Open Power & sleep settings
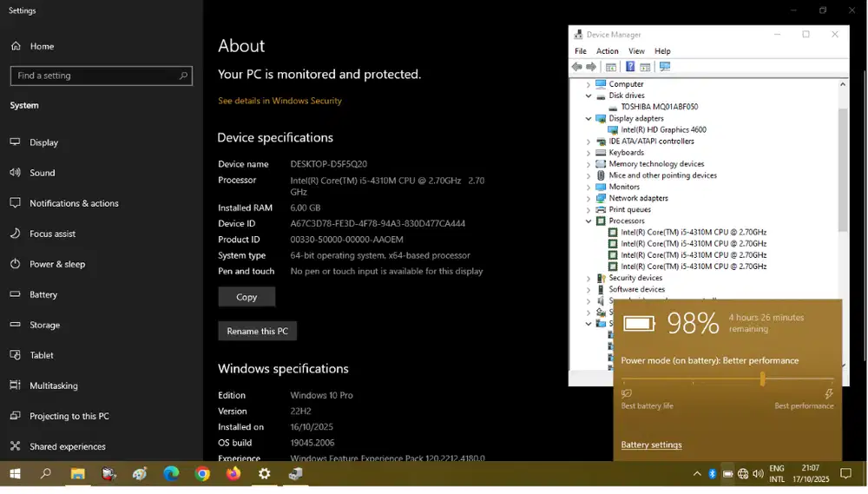This screenshot has width=868, height=494. 57,264
